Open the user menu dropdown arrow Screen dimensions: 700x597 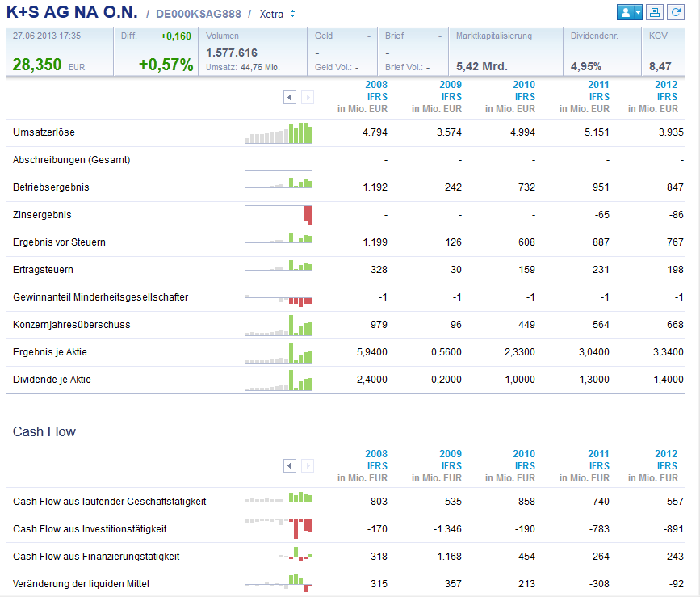tap(639, 12)
